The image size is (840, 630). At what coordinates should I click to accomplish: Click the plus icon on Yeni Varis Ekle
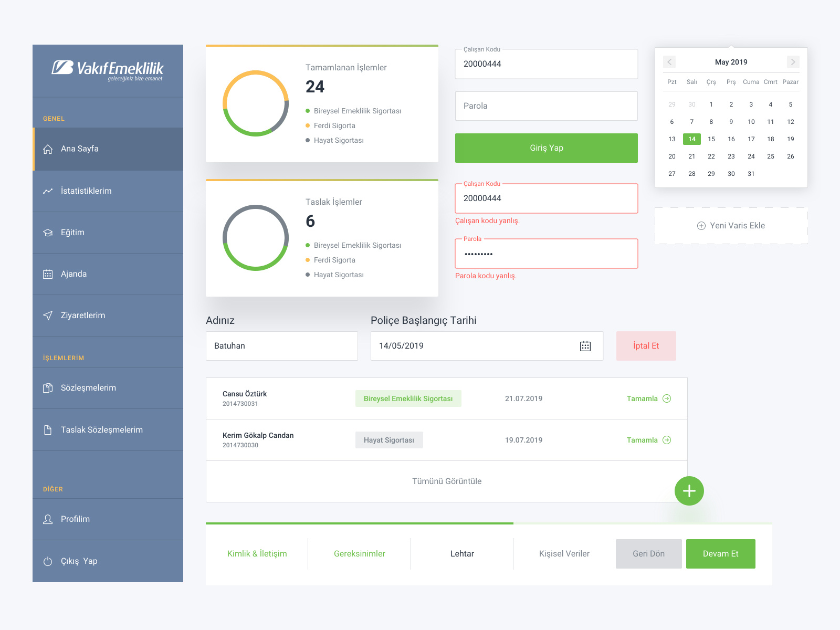tap(701, 226)
